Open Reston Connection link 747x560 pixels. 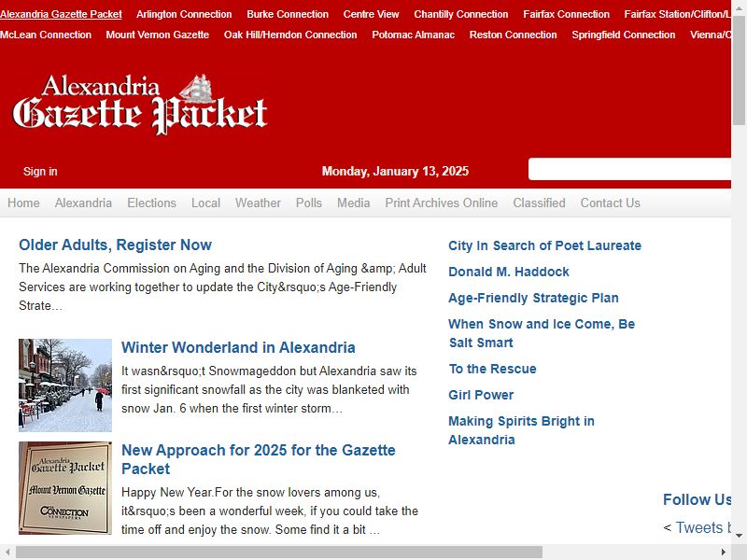pyautogui.click(x=513, y=35)
